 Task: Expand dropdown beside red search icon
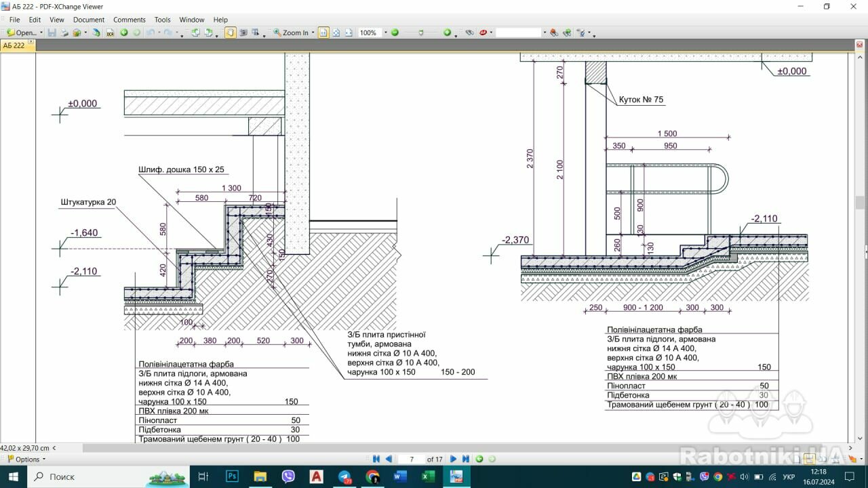click(492, 33)
